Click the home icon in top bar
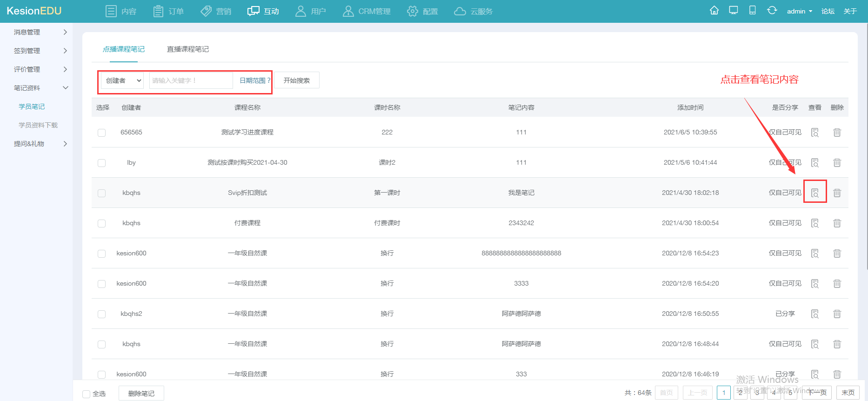Screen dimensions: 868x401 pyautogui.click(x=714, y=11)
